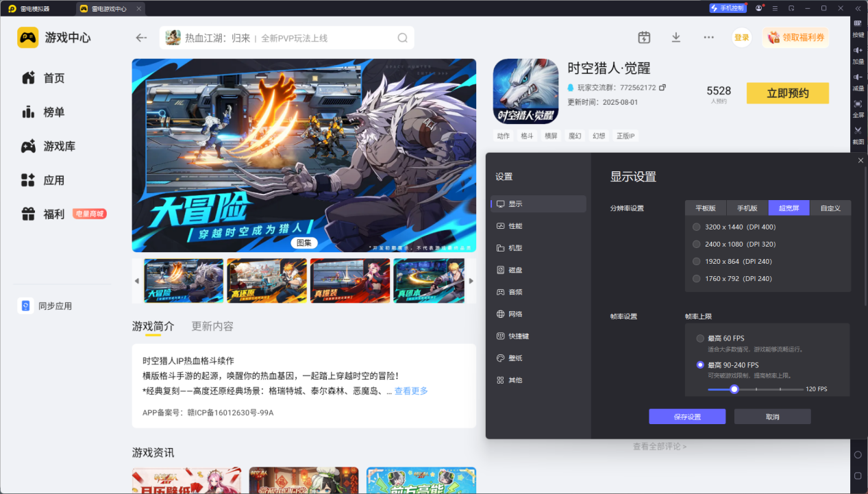The width and height of the screenshot is (868, 494).
Task: Choose the 最高 60 FPS option
Action: (x=720, y=338)
